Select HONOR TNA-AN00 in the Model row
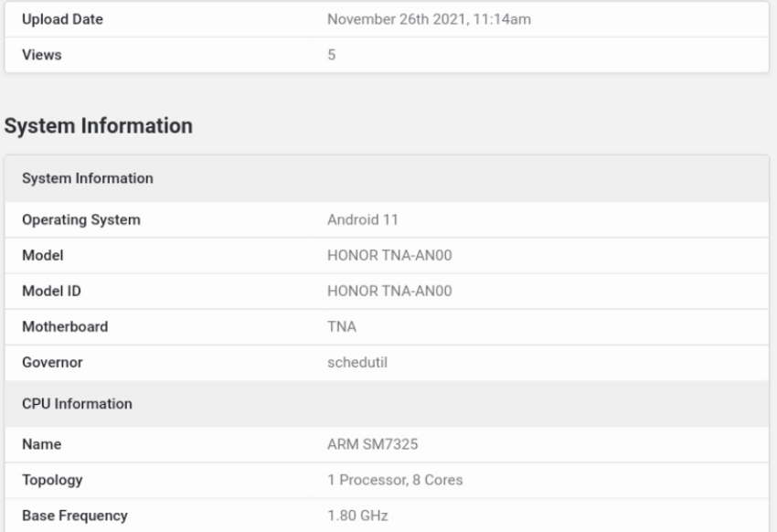This screenshot has height=532, width=777. (389, 256)
